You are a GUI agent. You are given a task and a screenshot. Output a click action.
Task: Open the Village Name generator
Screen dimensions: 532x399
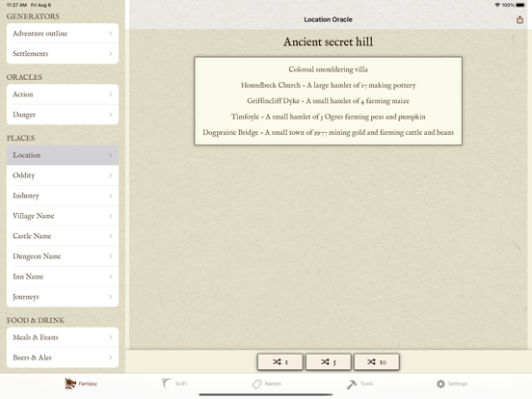pyautogui.click(x=63, y=216)
